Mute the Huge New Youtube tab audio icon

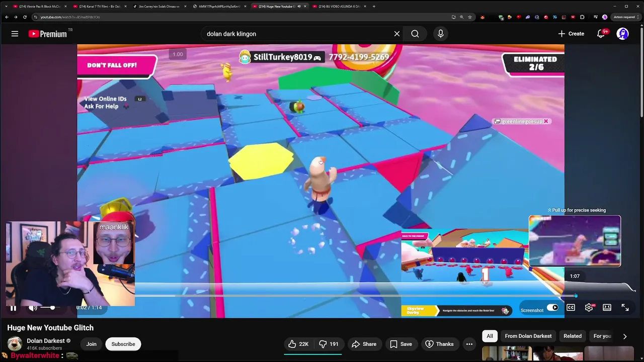(299, 7)
